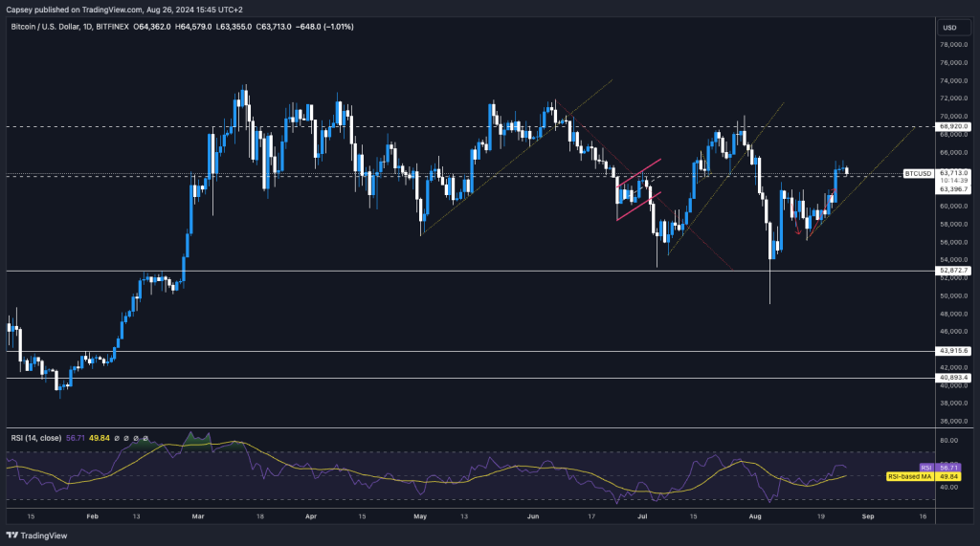Image resolution: width=980 pixels, height=546 pixels.
Task: Select the 43,915.6 horizontal level label
Action: click(x=954, y=352)
